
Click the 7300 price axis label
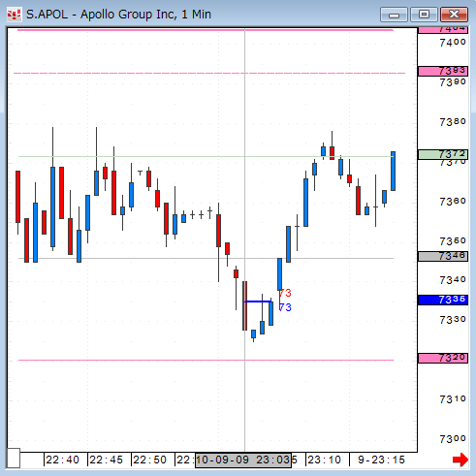453,439
